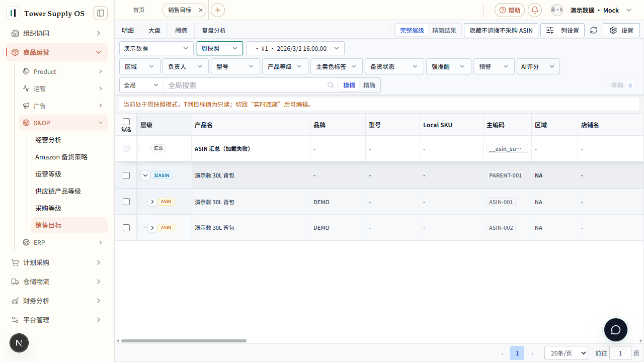Open the 组织协同 sidebar section
The height and width of the screenshot is (362, 644).
[x=57, y=33]
